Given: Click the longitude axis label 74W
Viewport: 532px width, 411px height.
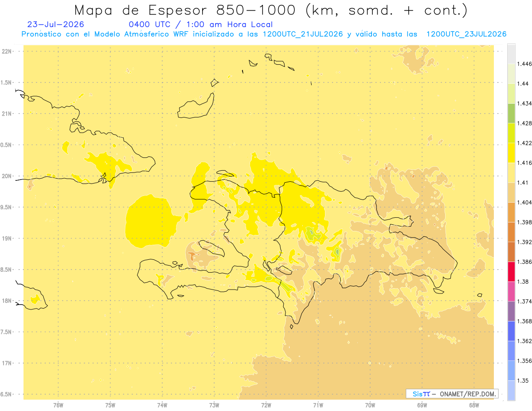Looking at the screenshot, I should [x=162, y=405].
